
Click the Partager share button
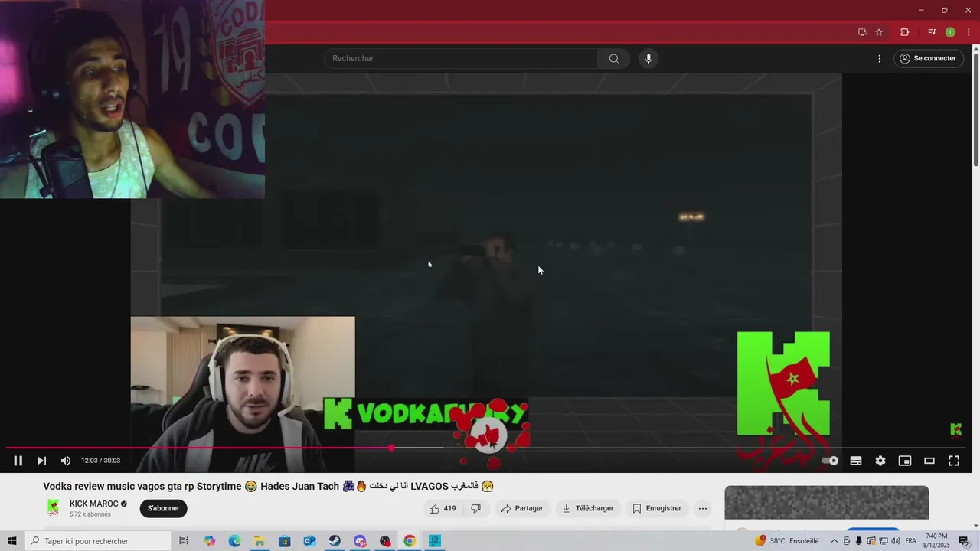(x=522, y=508)
